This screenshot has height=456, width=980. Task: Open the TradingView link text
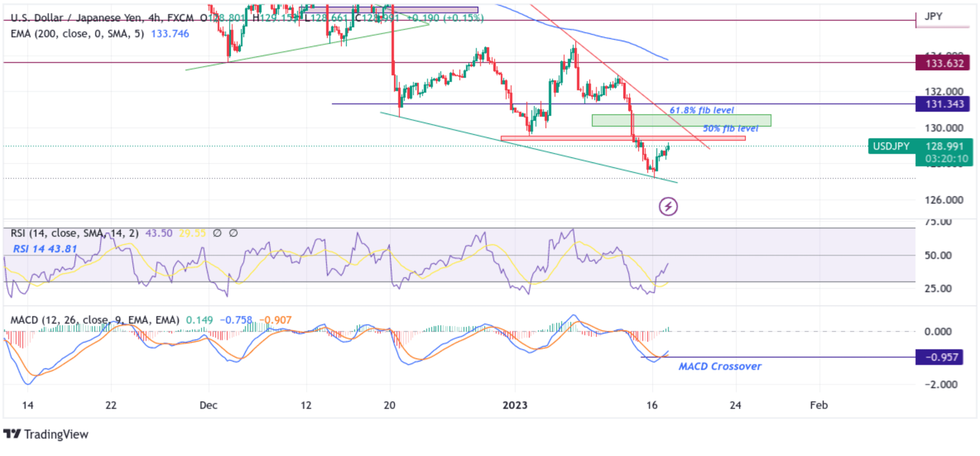tap(56, 434)
